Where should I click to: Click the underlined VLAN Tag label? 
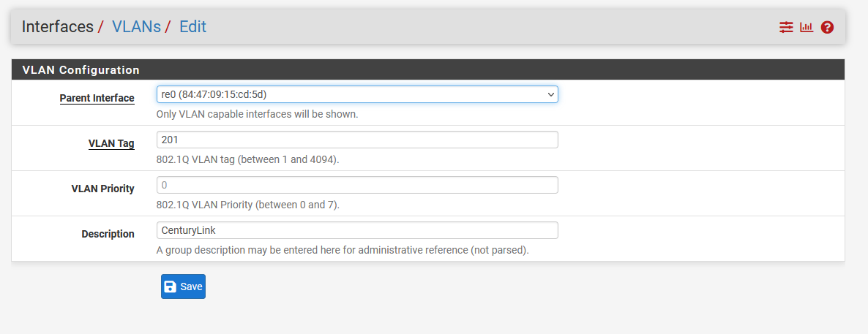pos(111,144)
